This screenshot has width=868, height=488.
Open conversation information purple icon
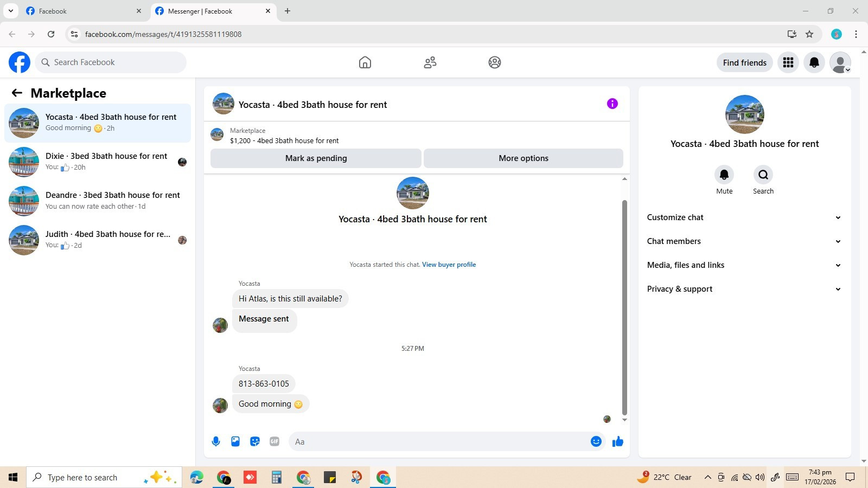tap(612, 104)
